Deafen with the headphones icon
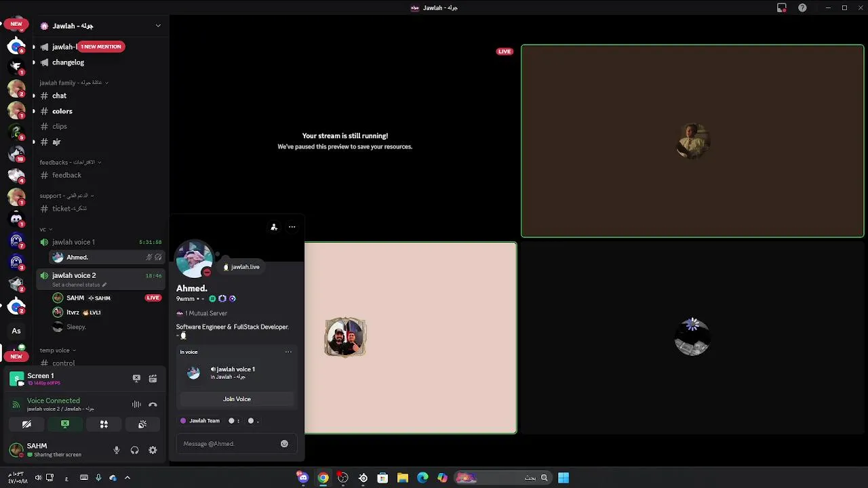The image size is (868, 488). [134, 450]
